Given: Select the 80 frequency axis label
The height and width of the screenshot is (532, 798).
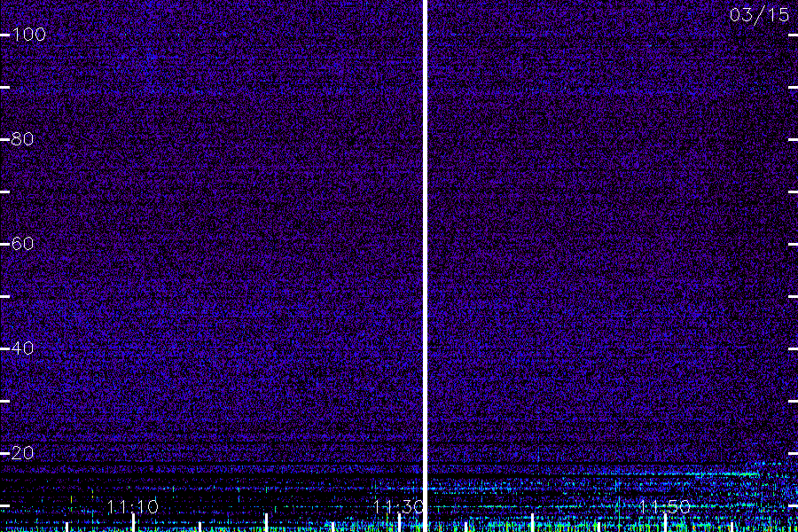Looking at the screenshot, I should [22, 139].
